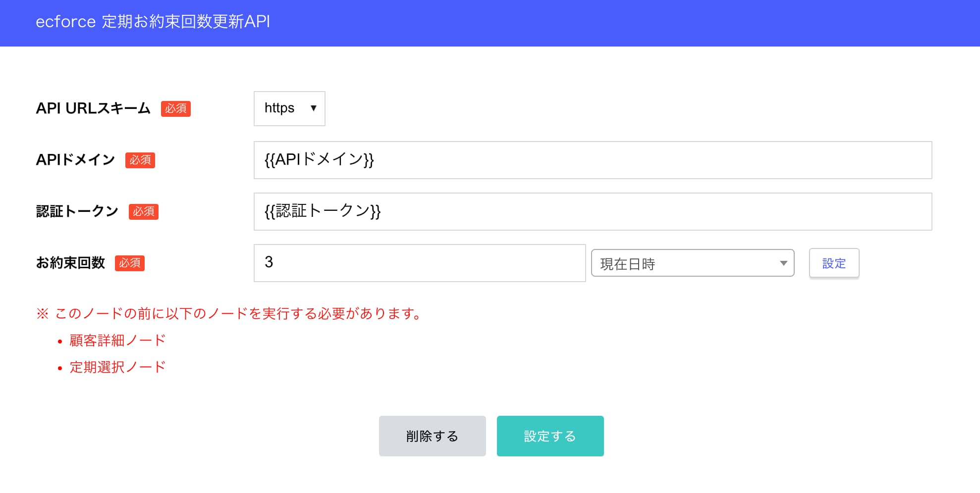Click the 必須 badge next to お約束回数
The image size is (980, 493).
130,263
